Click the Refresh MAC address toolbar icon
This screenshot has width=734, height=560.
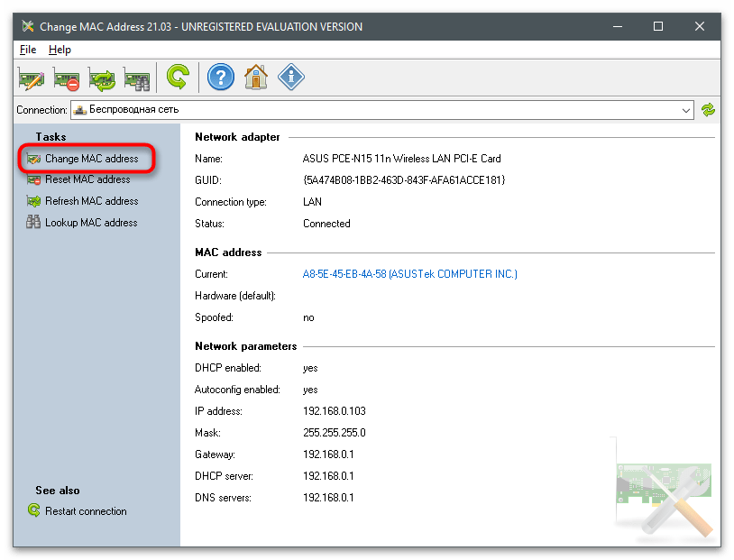pos(102,78)
